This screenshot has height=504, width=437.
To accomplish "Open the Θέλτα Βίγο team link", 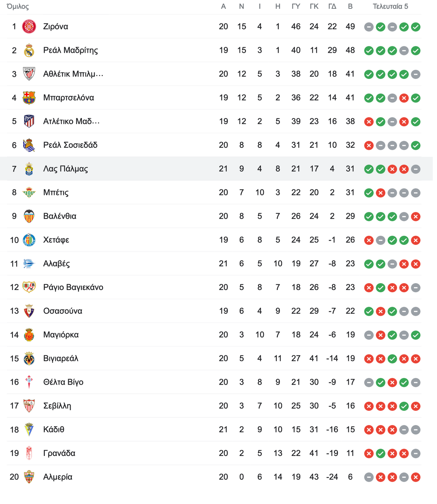I will (x=63, y=382).
